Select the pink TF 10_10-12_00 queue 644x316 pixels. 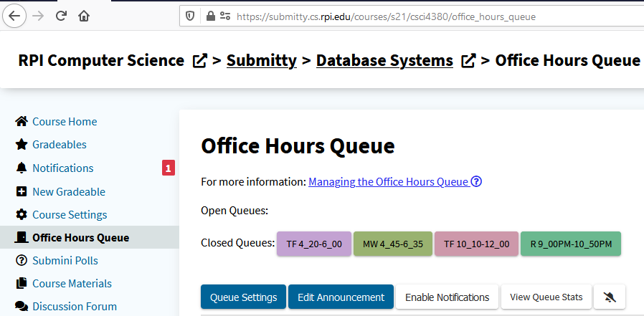(x=476, y=244)
